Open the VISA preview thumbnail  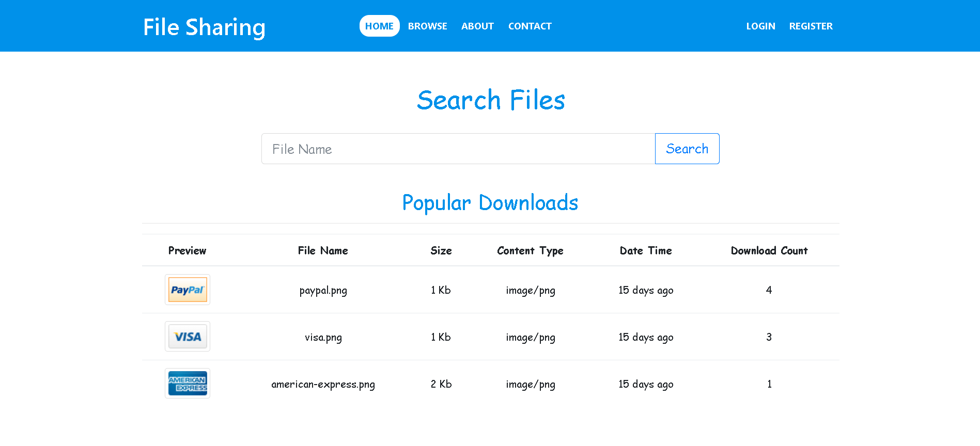click(188, 337)
